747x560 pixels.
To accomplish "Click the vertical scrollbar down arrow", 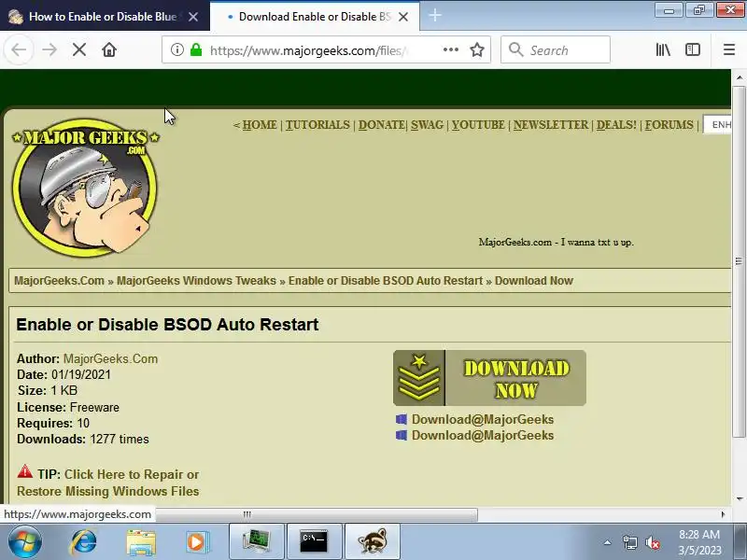I will 739,499.
